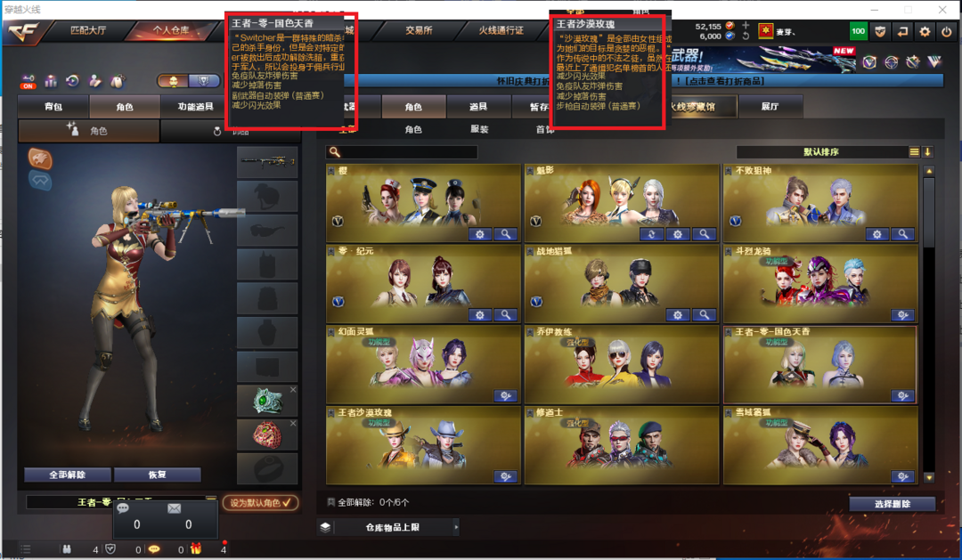Open the 功能道具 tab
This screenshot has width=962, height=560.
click(x=195, y=107)
